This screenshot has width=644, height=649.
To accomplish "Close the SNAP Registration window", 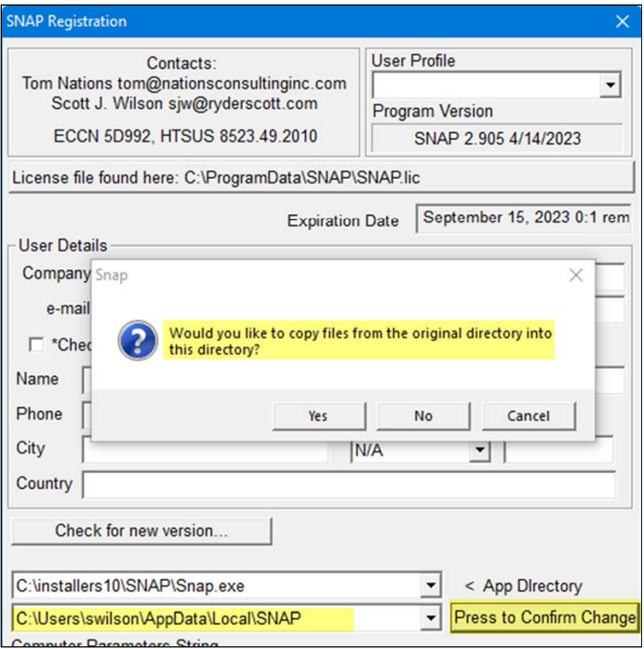I will pos(622,20).
